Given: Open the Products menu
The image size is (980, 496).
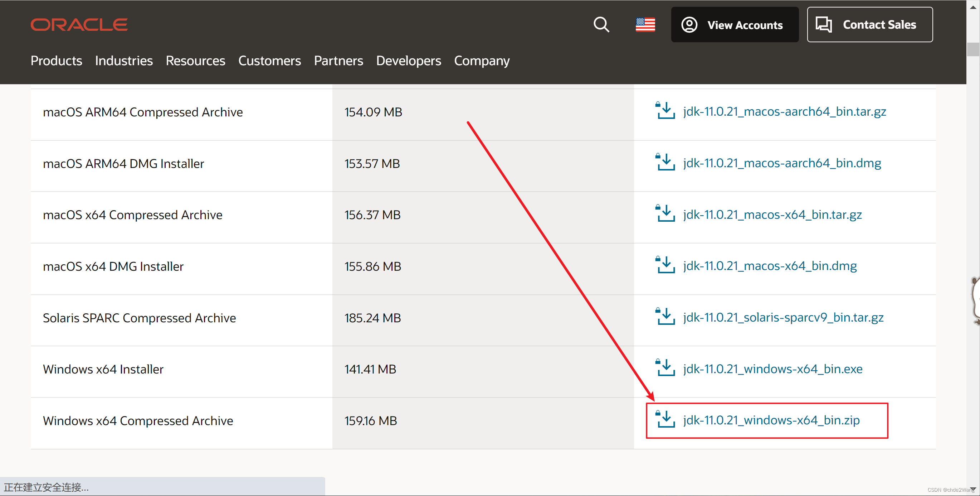Looking at the screenshot, I should 56,61.
